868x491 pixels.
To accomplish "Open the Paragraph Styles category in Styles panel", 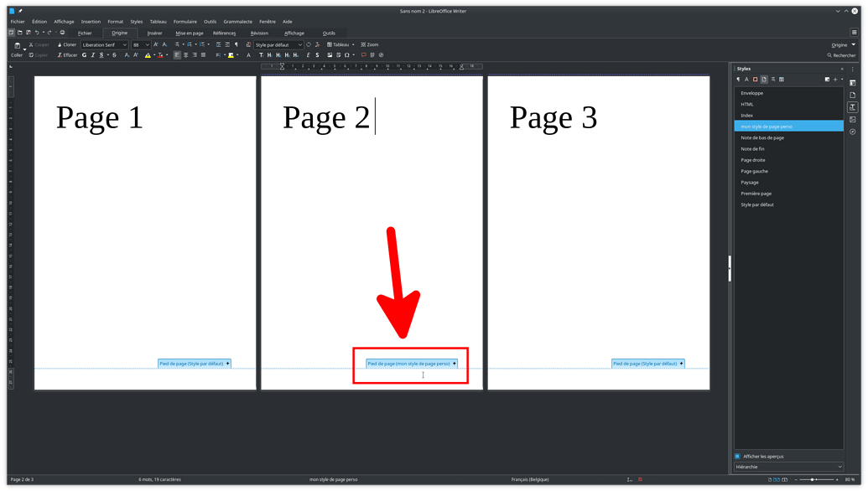I will 738,79.
